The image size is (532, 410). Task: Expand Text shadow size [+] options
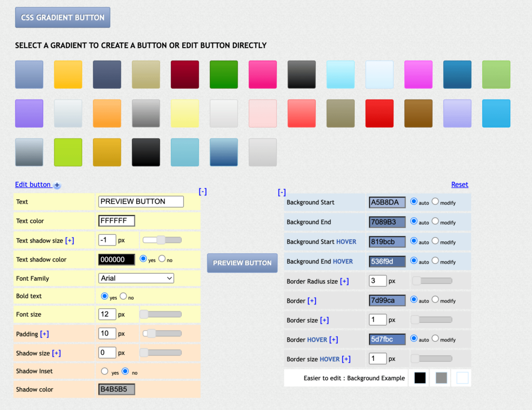click(70, 241)
